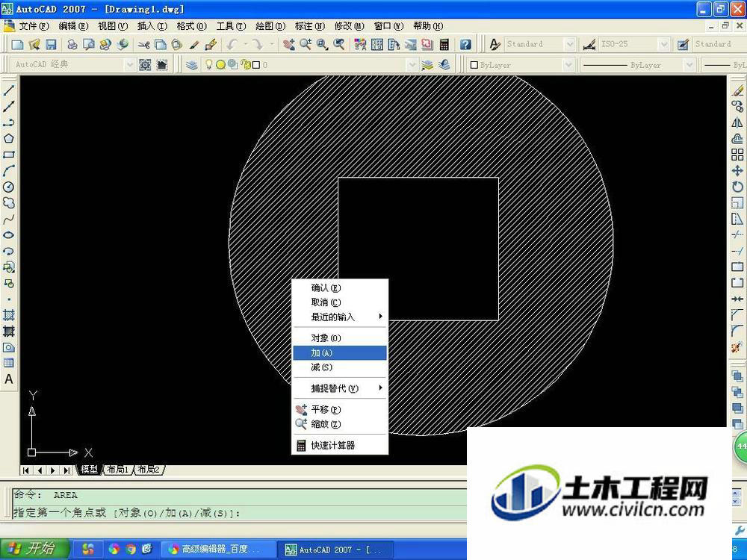The image size is (747, 560).
Task: Choose 缩放(Z) in context menu
Action: tap(340, 424)
